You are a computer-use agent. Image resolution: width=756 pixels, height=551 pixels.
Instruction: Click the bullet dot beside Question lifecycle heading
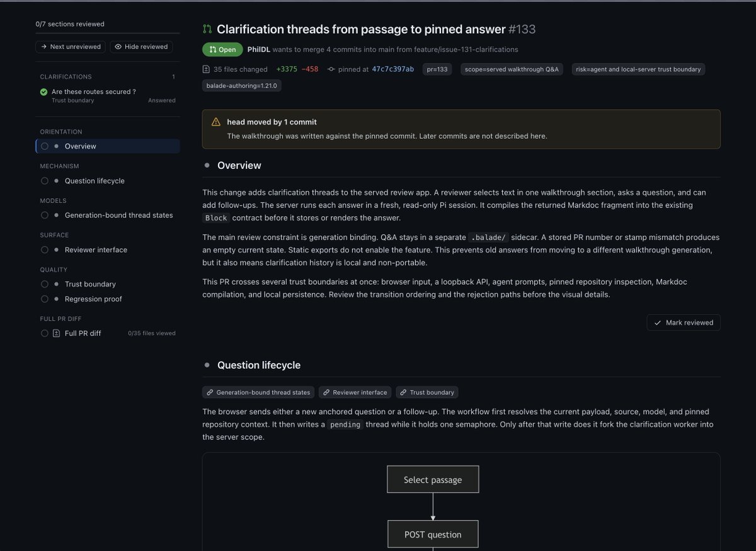207,365
